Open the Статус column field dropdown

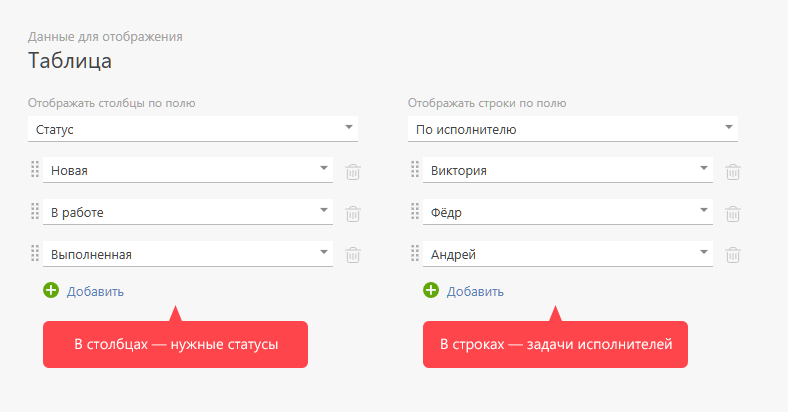193,129
